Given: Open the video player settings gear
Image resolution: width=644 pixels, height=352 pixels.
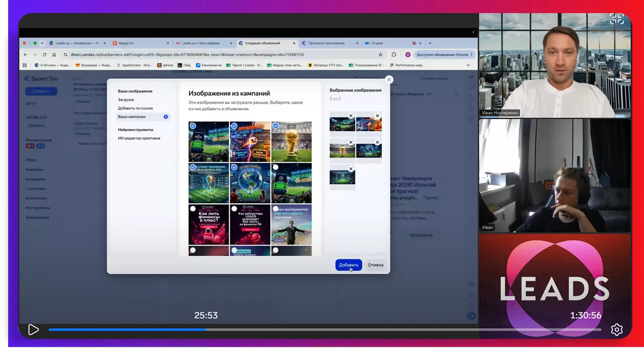Looking at the screenshot, I should [617, 329].
